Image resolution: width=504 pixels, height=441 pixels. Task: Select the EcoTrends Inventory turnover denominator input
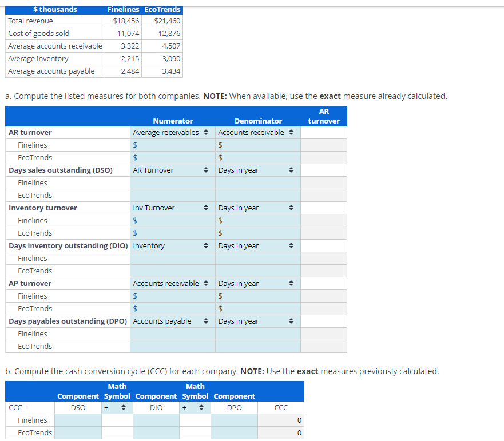pos(257,233)
